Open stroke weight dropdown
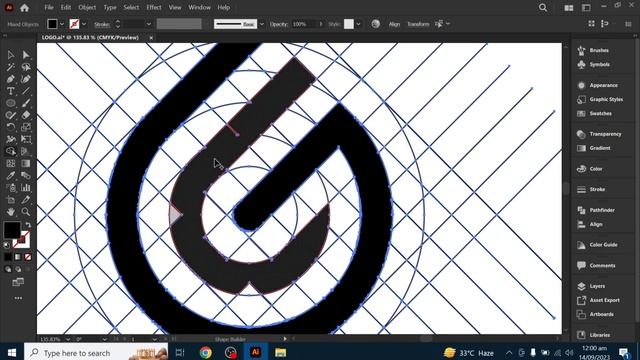 click(149, 24)
